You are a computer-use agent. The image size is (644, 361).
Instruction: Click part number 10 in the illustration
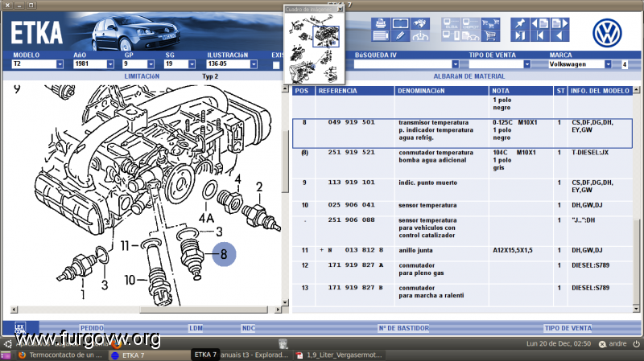point(130,280)
